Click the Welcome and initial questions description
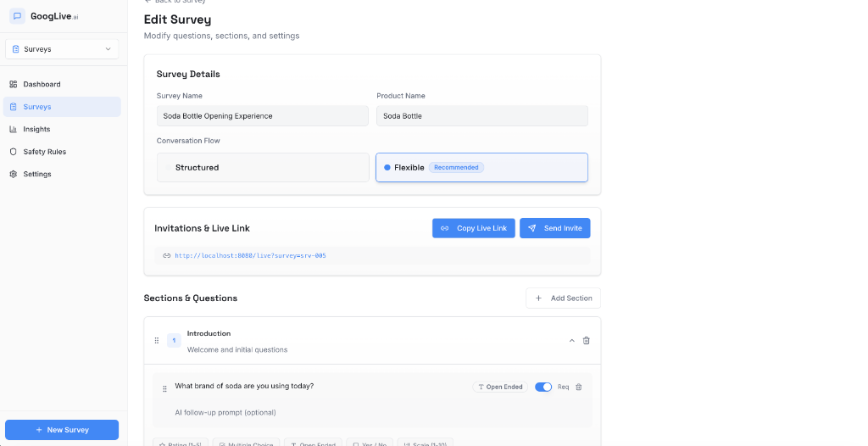This screenshot has height=446, width=868. [237, 349]
